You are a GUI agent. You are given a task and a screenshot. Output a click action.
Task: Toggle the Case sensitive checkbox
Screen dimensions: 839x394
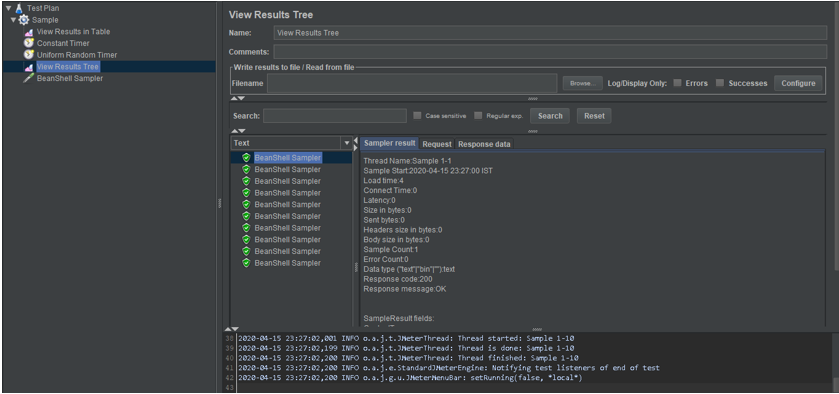coord(417,116)
